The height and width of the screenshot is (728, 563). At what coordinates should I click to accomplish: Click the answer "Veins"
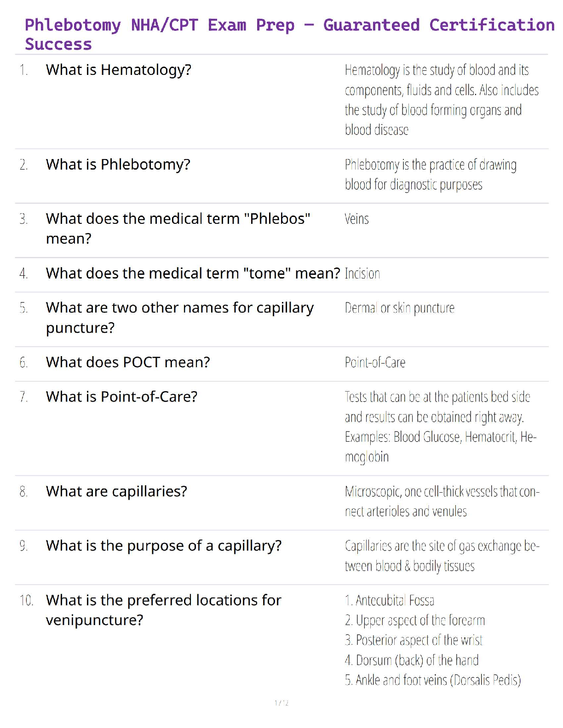click(356, 219)
